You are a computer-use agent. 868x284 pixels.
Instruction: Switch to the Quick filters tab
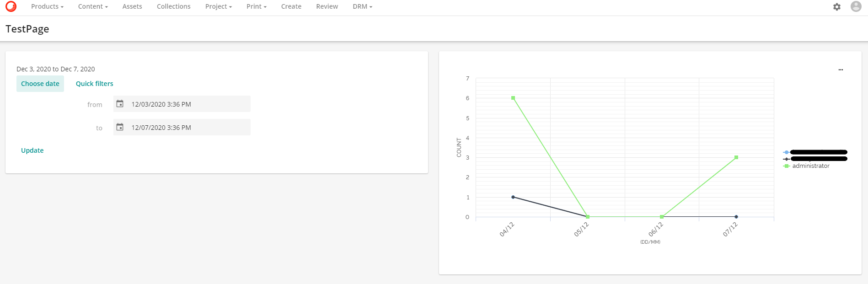95,84
